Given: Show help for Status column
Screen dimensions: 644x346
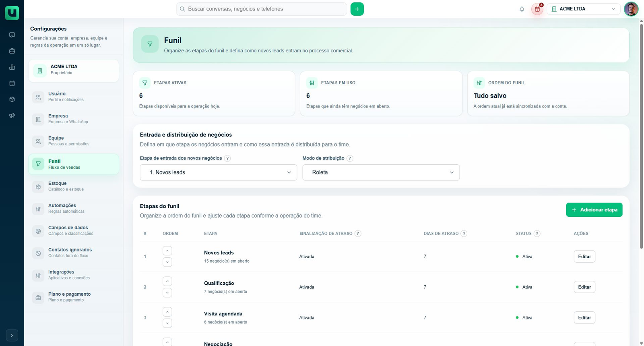Looking at the screenshot, I should pyautogui.click(x=537, y=234).
